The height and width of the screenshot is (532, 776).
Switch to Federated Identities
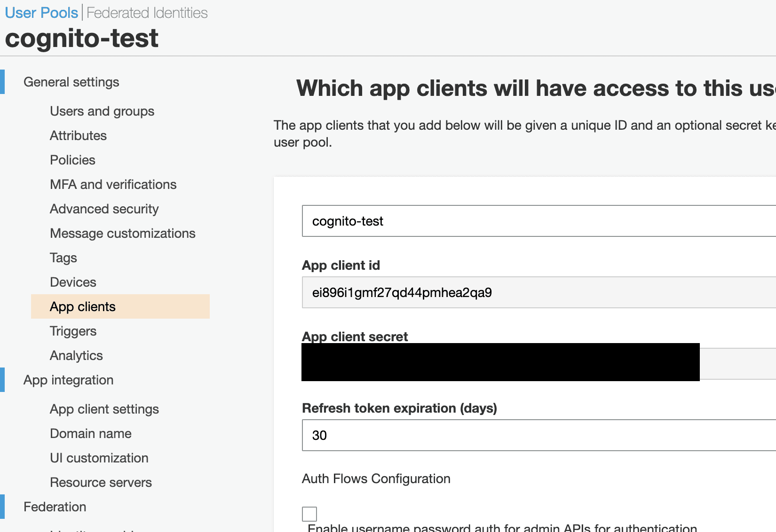[x=147, y=13]
